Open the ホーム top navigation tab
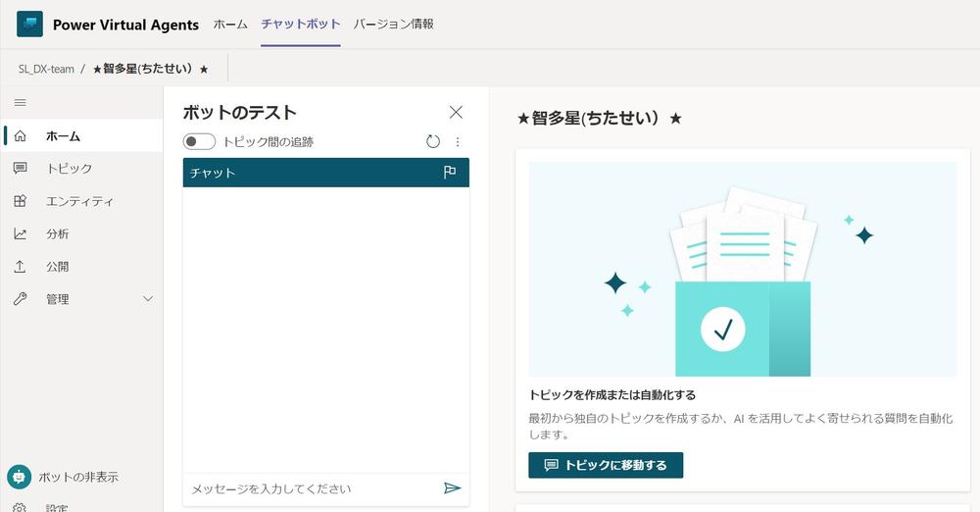The image size is (980, 512). pos(230,25)
